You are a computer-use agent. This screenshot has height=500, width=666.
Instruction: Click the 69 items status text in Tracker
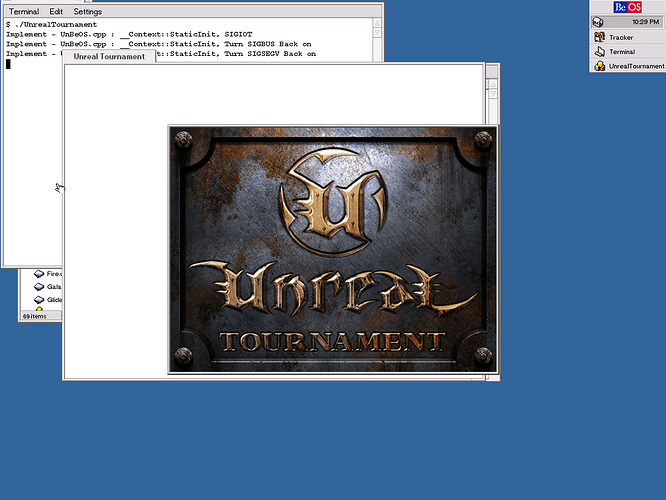point(34,316)
